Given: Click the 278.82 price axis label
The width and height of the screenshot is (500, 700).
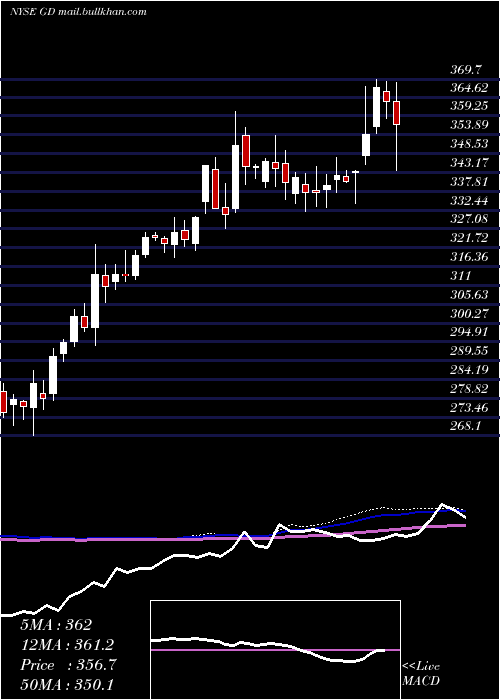Looking at the screenshot, I should pyautogui.click(x=469, y=388).
